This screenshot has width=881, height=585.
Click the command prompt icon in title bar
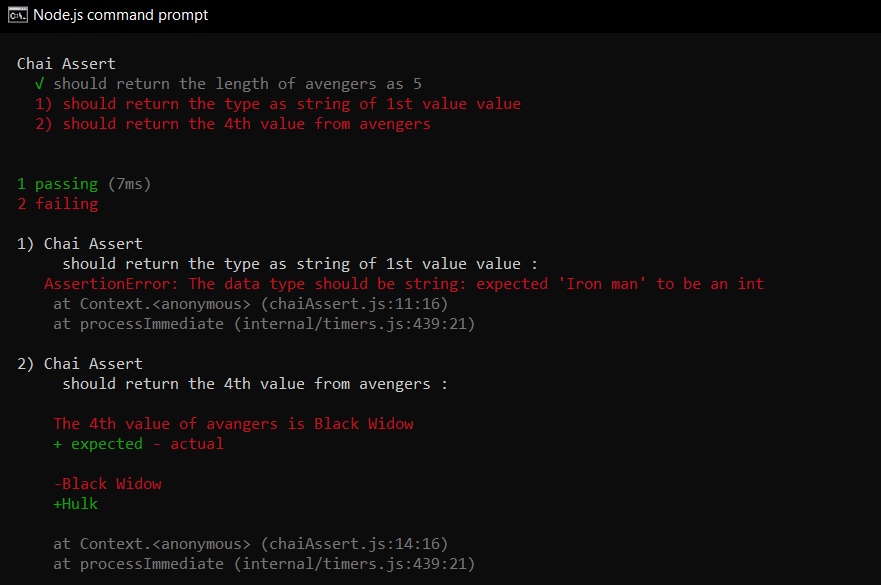pyautogui.click(x=17, y=15)
